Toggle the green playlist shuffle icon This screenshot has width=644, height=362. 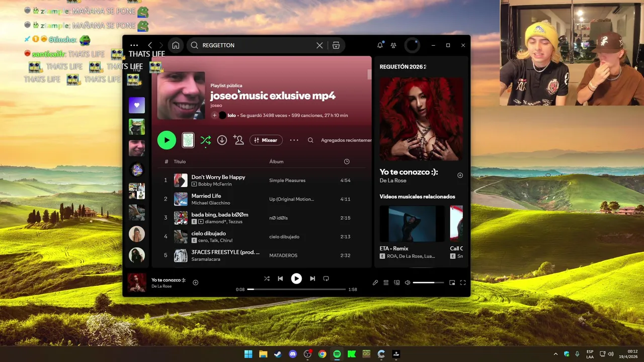coord(205,140)
